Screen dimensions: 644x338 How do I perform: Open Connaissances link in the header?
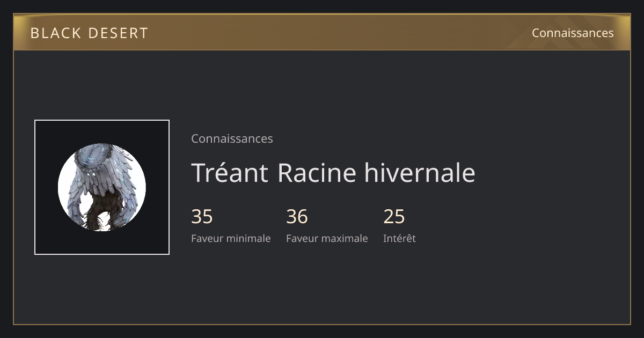click(x=573, y=33)
